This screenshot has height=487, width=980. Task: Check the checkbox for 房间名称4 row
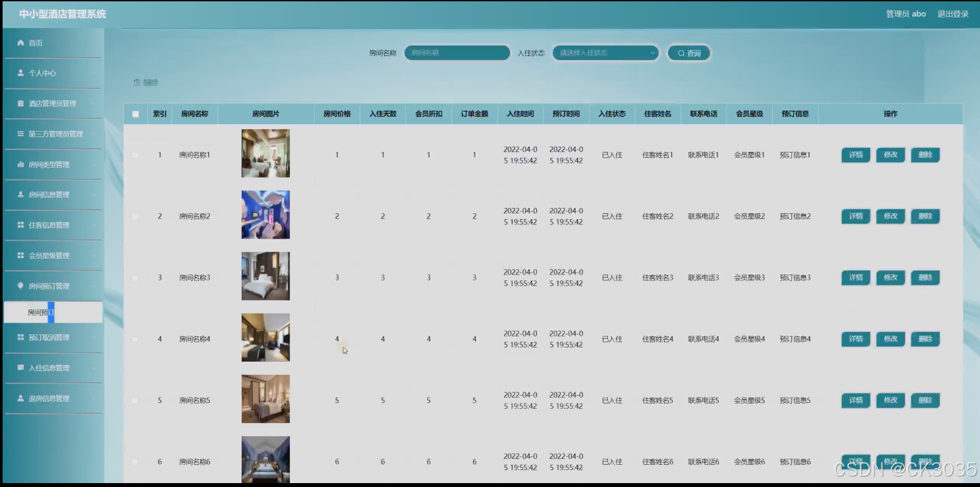click(135, 339)
